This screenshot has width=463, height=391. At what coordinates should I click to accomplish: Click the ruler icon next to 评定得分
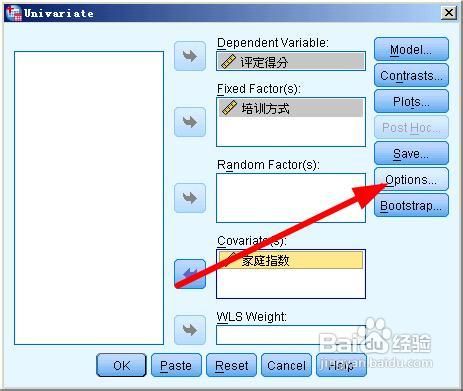click(228, 62)
